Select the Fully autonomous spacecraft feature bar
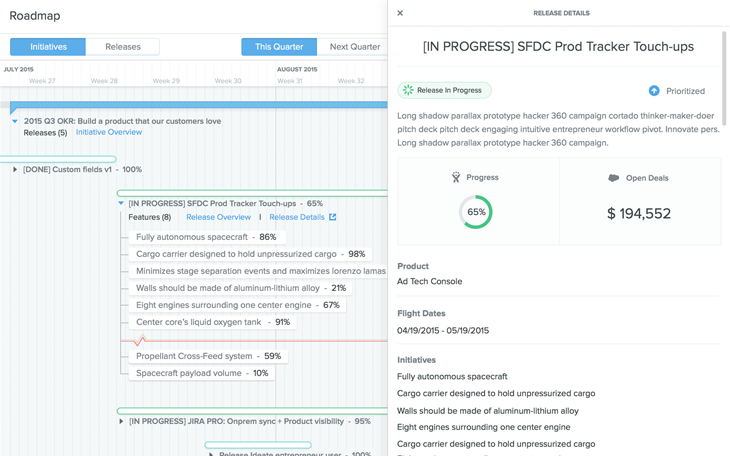 [206, 237]
